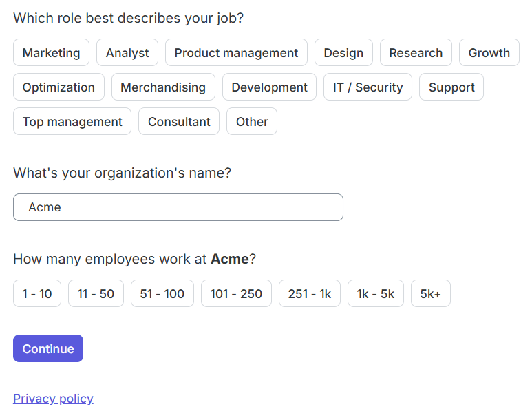Select 1 - 10 employees

[37, 293]
